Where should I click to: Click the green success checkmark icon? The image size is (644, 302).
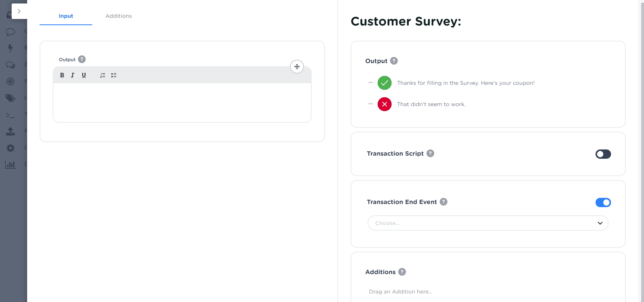[x=385, y=83]
